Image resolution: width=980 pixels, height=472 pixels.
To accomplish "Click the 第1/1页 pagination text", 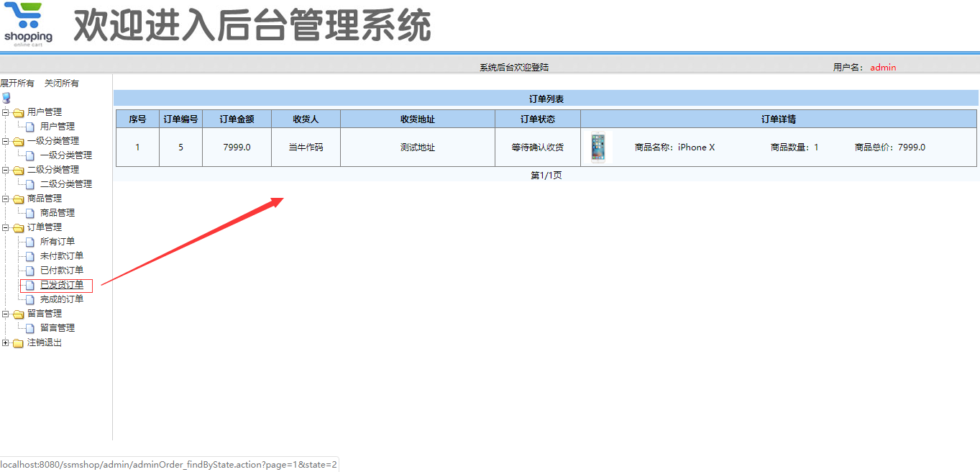I will pos(546,176).
